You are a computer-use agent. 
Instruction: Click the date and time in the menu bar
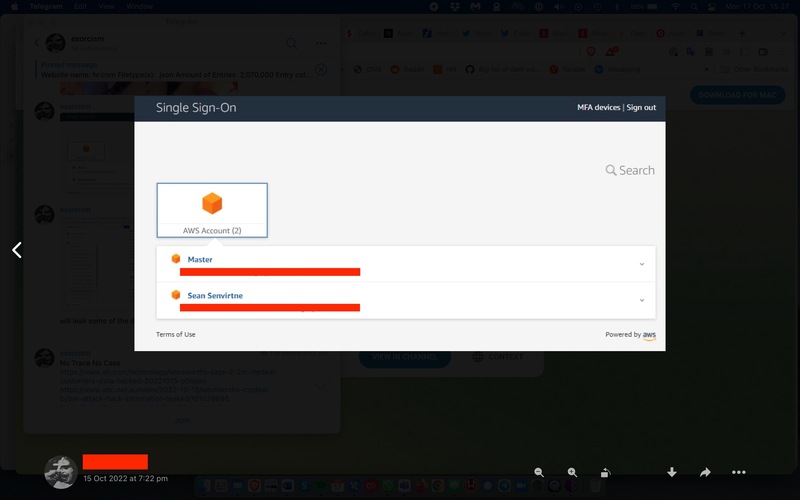coord(757,6)
